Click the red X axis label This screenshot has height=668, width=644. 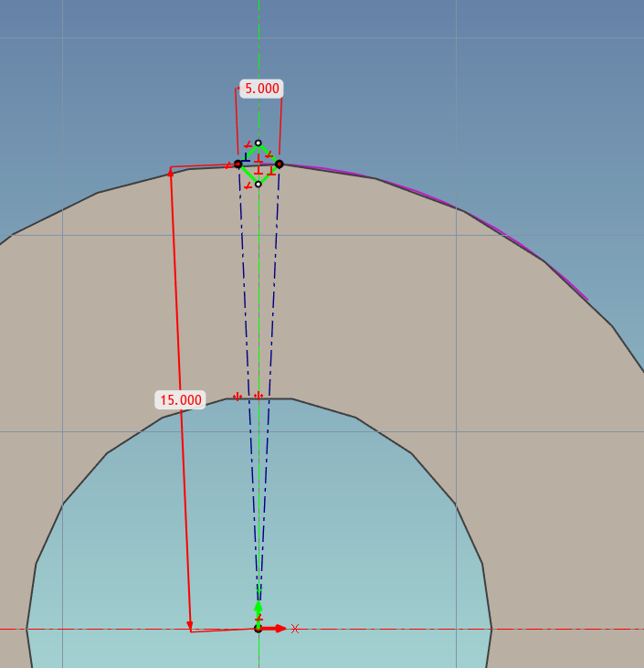[x=295, y=629]
